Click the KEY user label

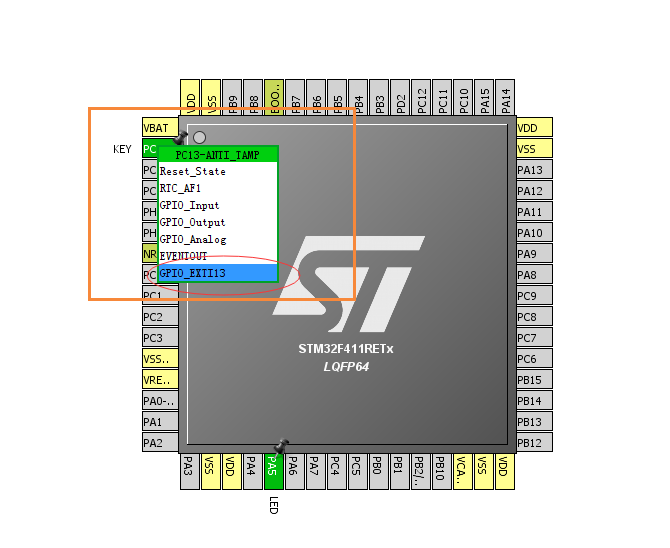(122, 149)
